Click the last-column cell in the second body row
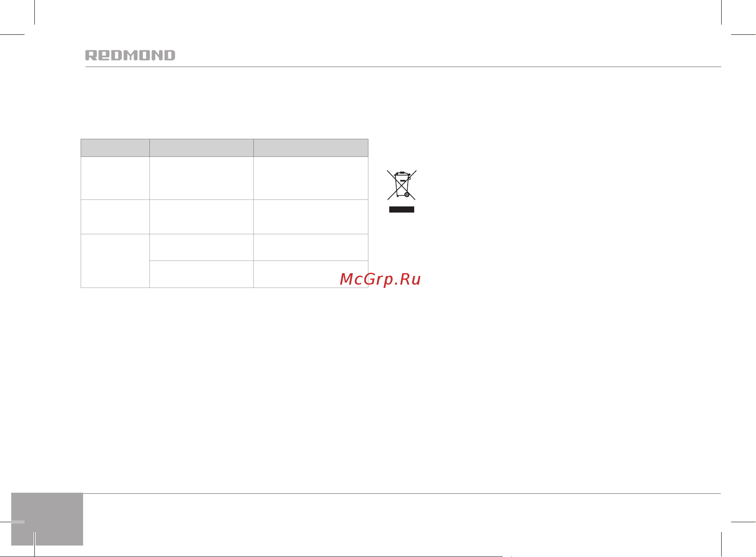This screenshot has height=557, width=756. pyautogui.click(x=311, y=217)
